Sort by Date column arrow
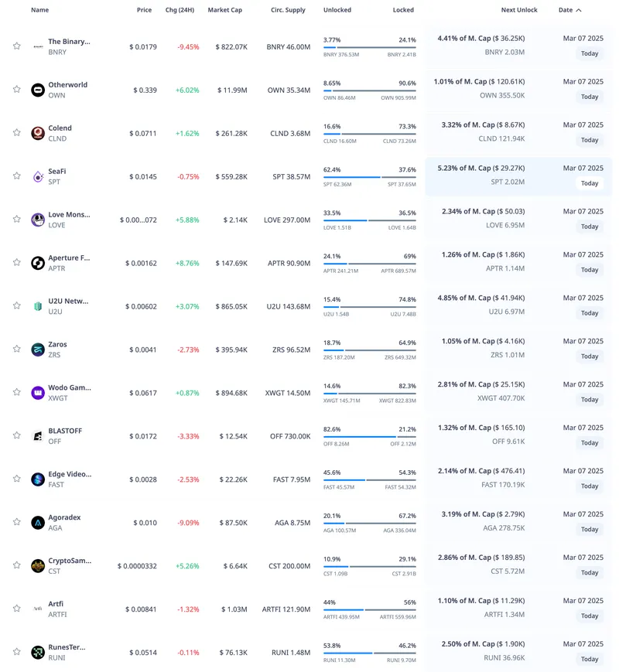Image resolution: width=619 pixels, height=672 pixels. point(579,11)
